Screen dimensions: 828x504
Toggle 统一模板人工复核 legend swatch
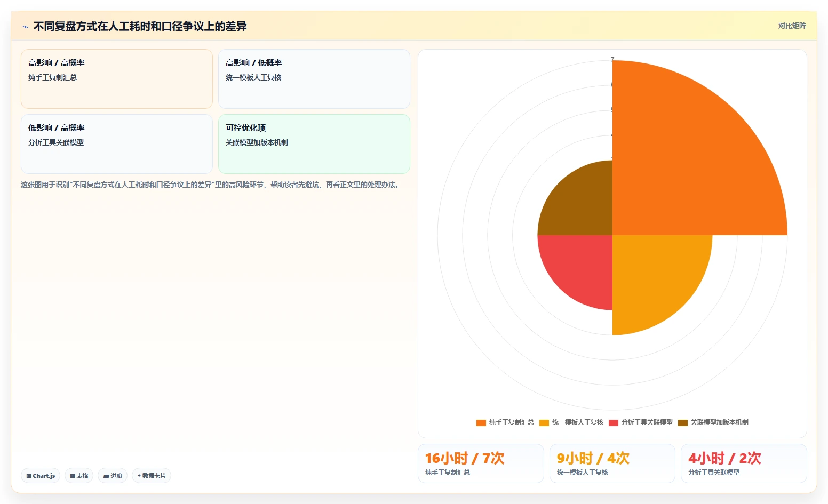pos(544,422)
